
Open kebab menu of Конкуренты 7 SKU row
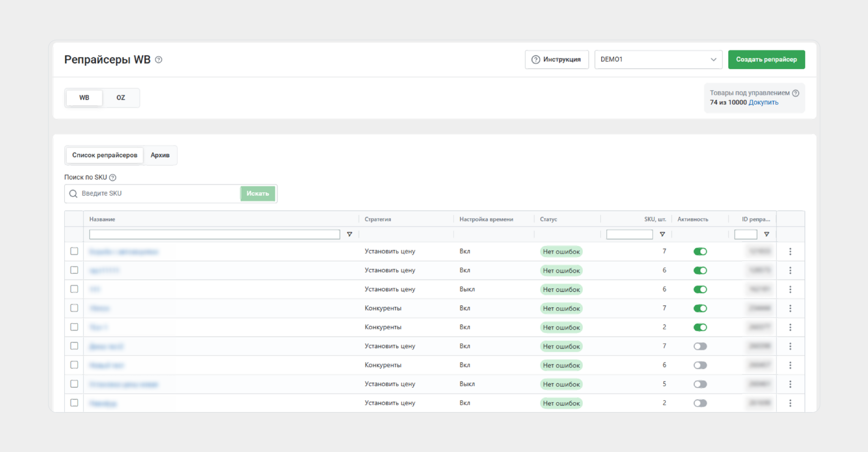pos(790,308)
